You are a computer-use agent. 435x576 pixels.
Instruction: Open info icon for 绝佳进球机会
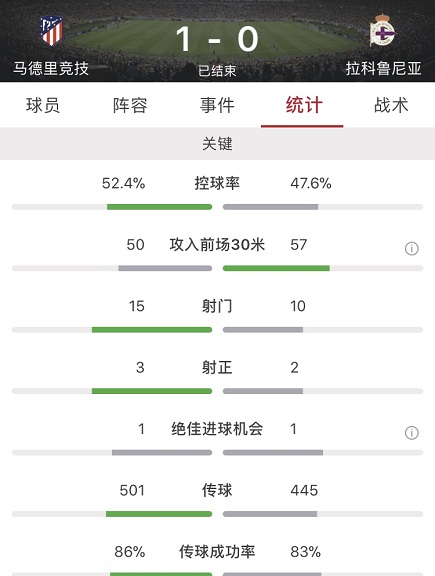pos(411,433)
